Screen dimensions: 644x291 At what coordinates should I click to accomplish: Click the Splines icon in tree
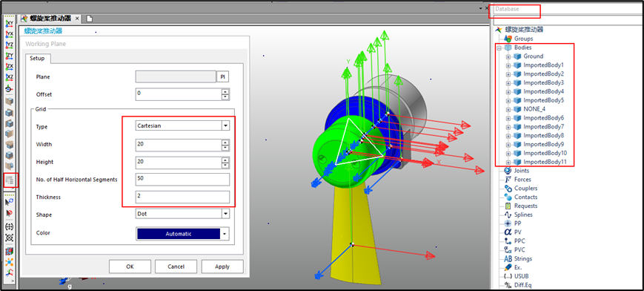pyautogui.click(x=507, y=215)
